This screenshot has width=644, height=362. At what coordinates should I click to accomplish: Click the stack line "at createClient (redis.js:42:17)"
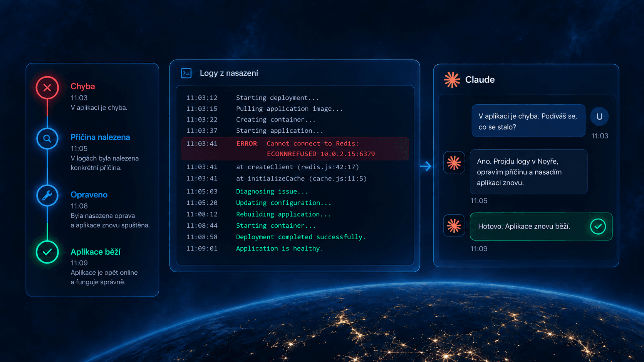[x=297, y=167]
